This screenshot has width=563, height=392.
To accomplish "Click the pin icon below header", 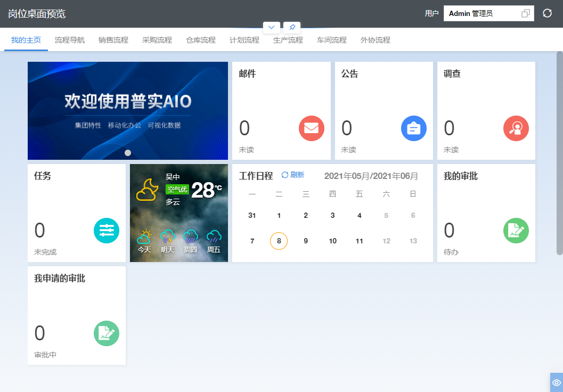I will tap(292, 27).
